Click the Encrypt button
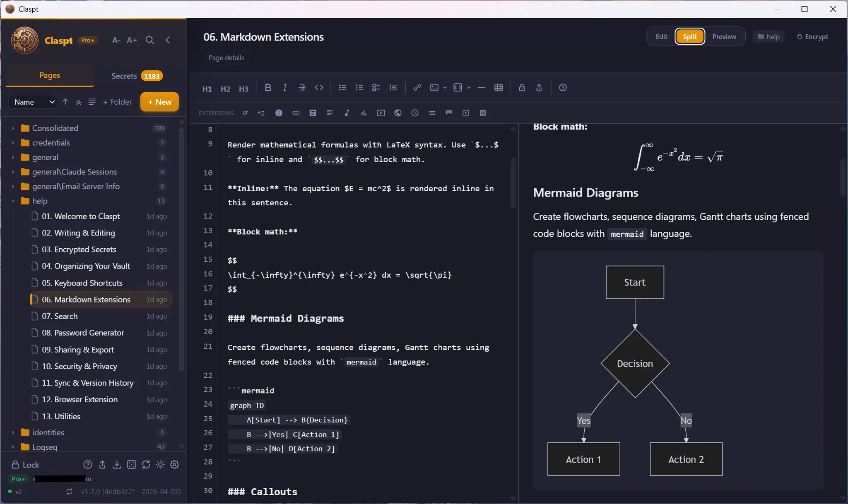 click(x=812, y=37)
